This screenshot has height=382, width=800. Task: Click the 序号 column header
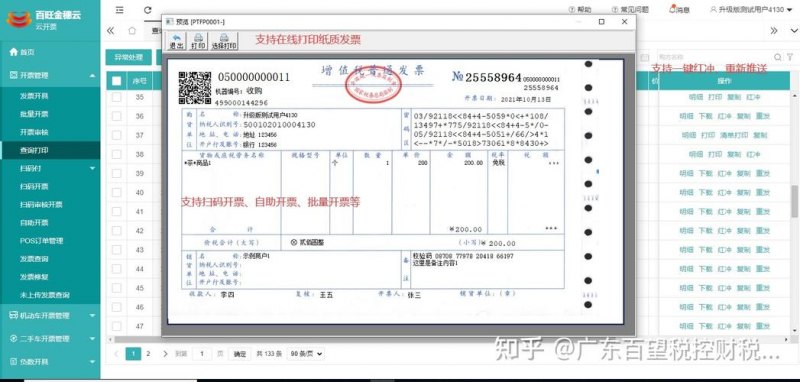(139, 81)
